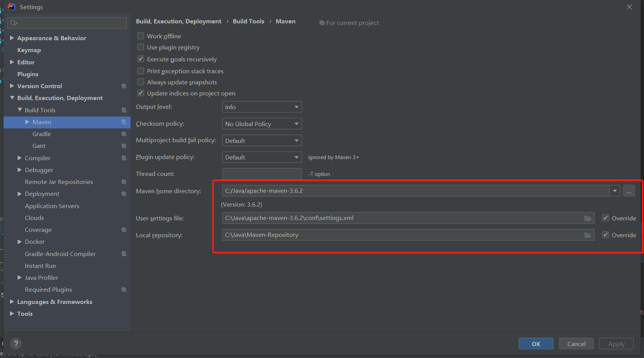Uncheck Update indices on project open

tap(141, 93)
